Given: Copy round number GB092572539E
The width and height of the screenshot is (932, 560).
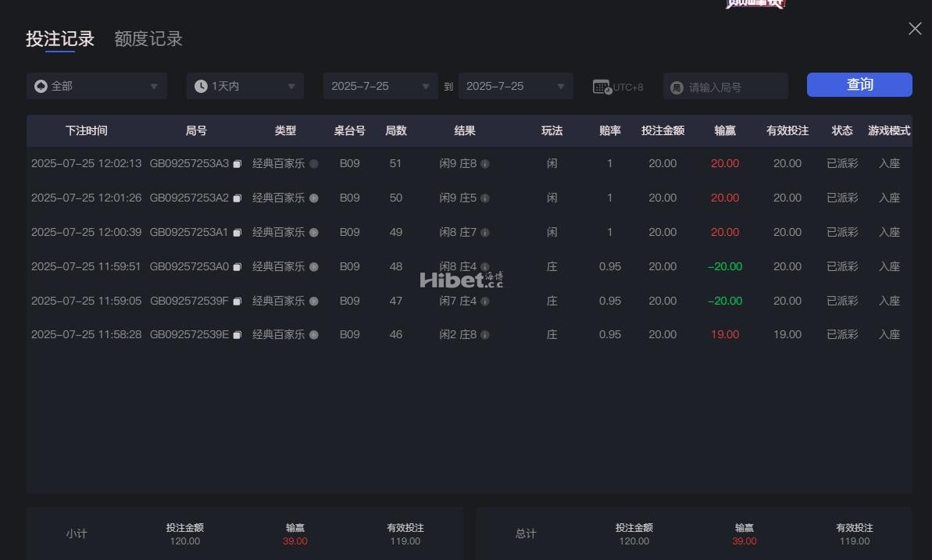Looking at the screenshot, I should tap(237, 335).
